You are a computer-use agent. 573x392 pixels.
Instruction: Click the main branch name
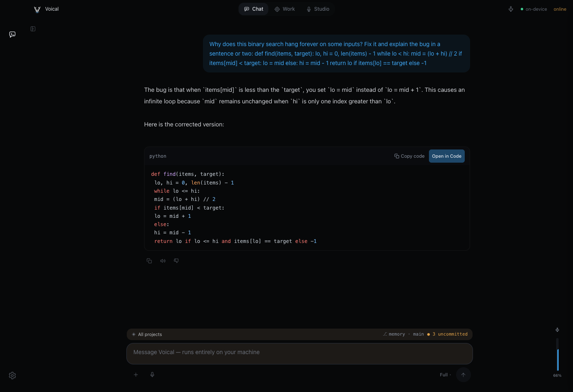(x=419, y=334)
